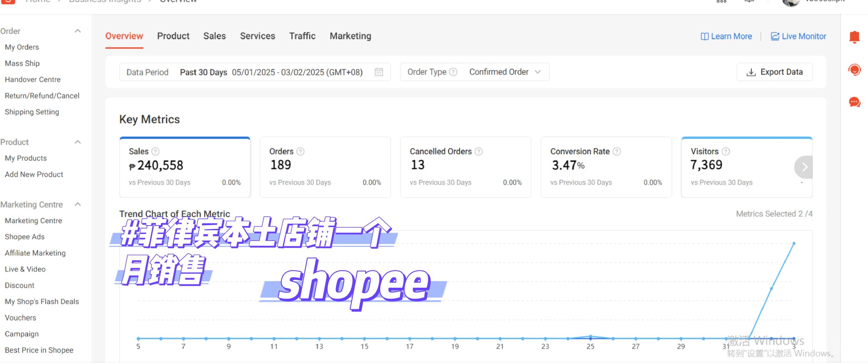Viewport: 868px width, 363px height.
Task: Open the chat bubble icon
Action: click(x=855, y=102)
